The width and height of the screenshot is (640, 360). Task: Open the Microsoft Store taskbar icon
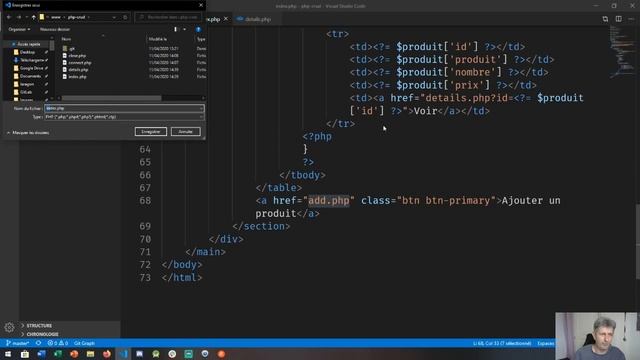tap(25, 354)
